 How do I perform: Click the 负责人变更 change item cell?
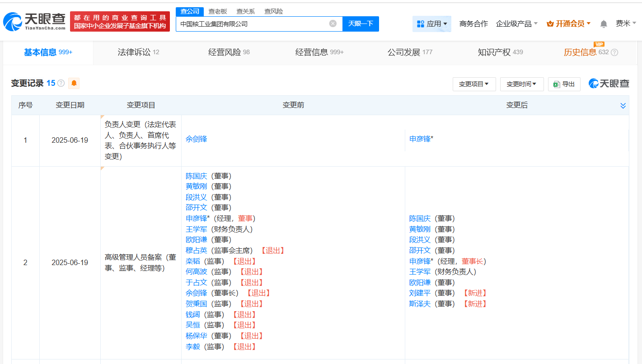pyautogui.click(x=141, y=140)
